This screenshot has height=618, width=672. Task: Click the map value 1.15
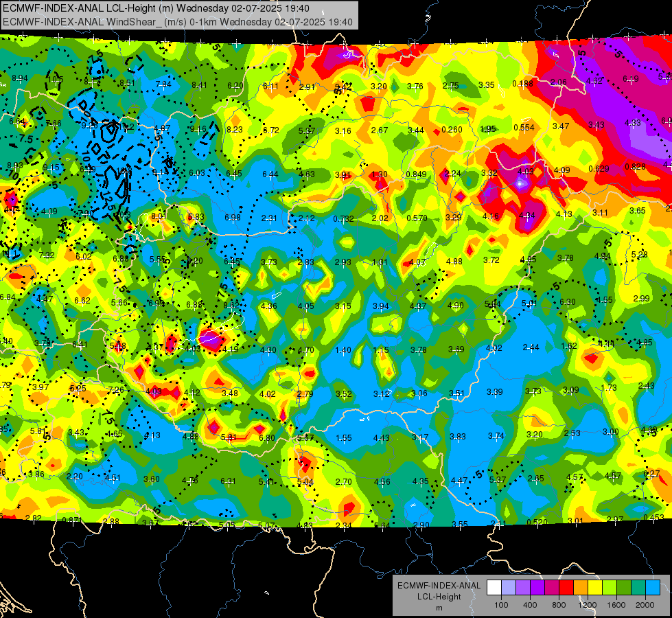(380, 350)
